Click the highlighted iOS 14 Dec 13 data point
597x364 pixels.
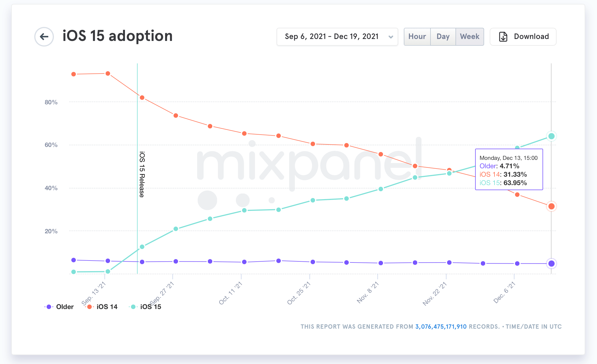[551, 206]
